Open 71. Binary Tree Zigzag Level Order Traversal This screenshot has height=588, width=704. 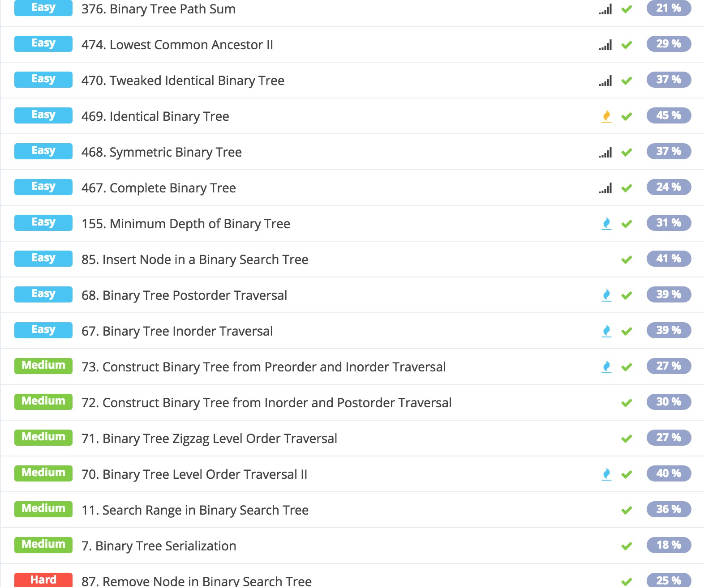point(209,439)
